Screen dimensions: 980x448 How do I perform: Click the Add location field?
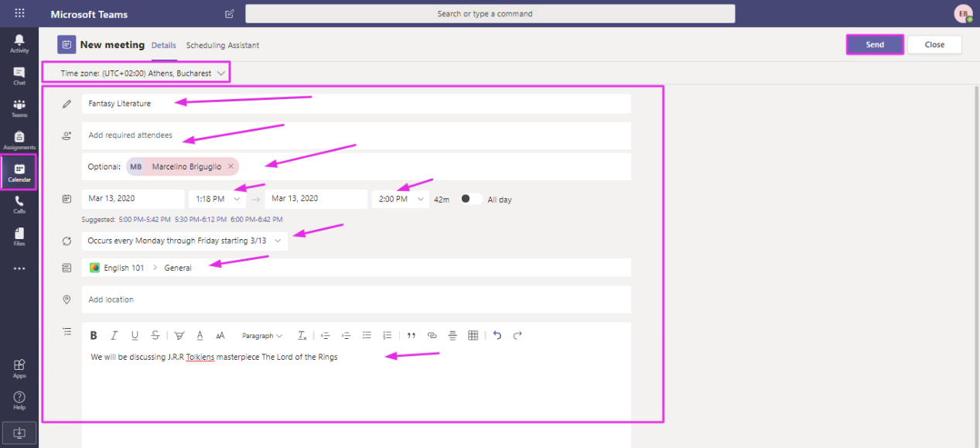pos(357,299)
